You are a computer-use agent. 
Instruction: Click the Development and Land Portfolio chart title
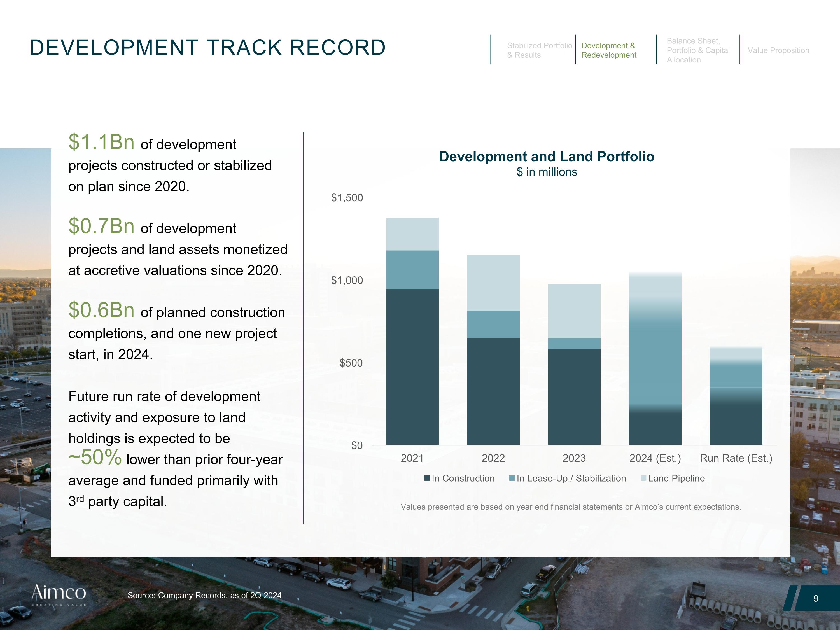click(x=547, y=157)
